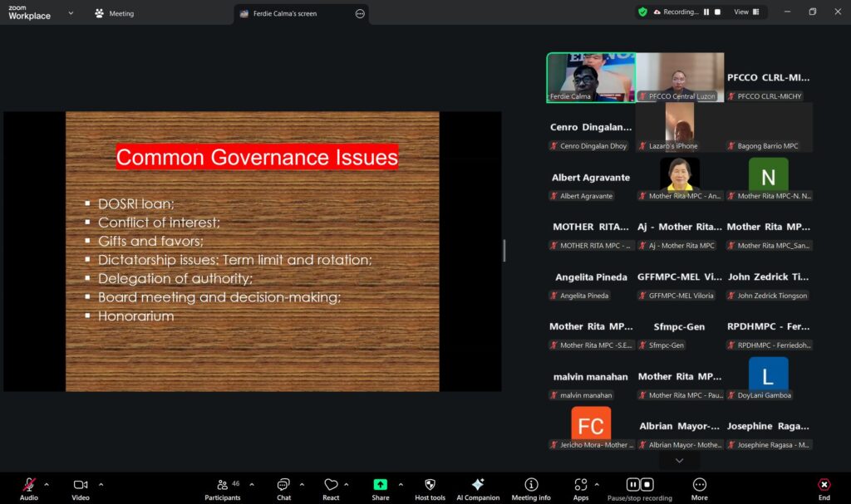Expand video options arrow next to Video
Screen dimensions: 851x504
[101, 484]
